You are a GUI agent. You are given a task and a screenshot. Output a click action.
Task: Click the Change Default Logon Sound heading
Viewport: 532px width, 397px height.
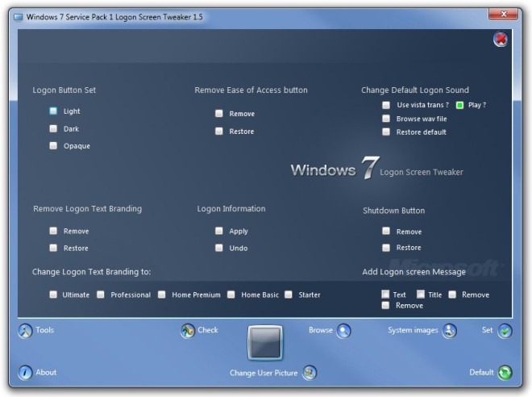click(x=415, y=90)
